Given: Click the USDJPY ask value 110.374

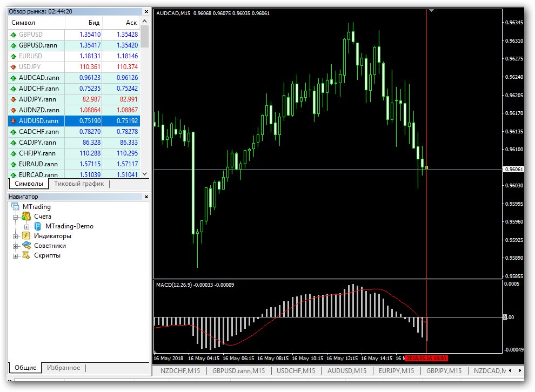Looking at the screenshot, I should tap(128, 67).
